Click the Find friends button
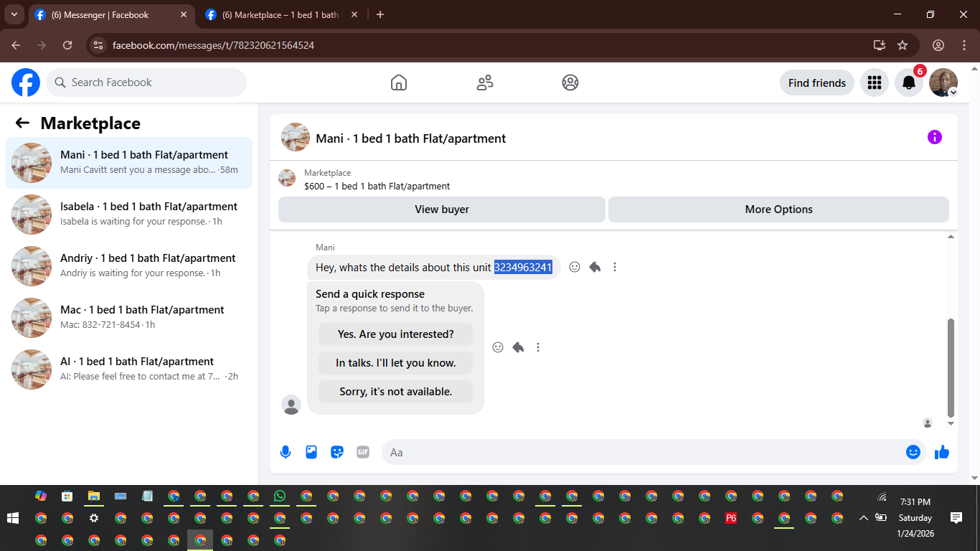This screenshot has height=551, width=980. click(x=817, y=83)
